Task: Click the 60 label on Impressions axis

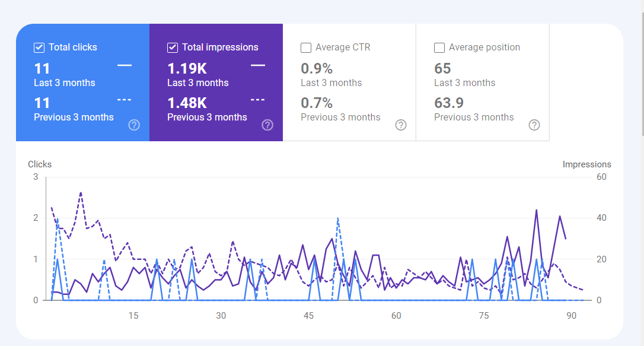Action: (601, 177)
